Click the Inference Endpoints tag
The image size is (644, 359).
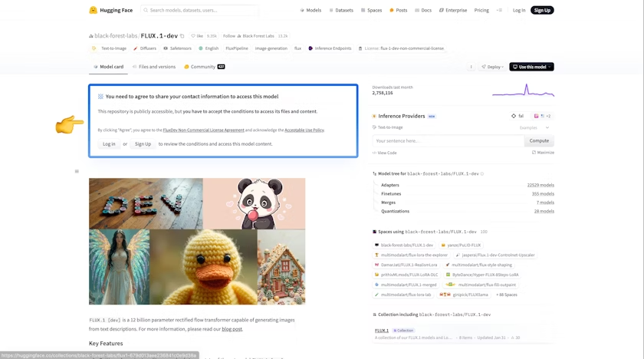[x=330, y=48]
